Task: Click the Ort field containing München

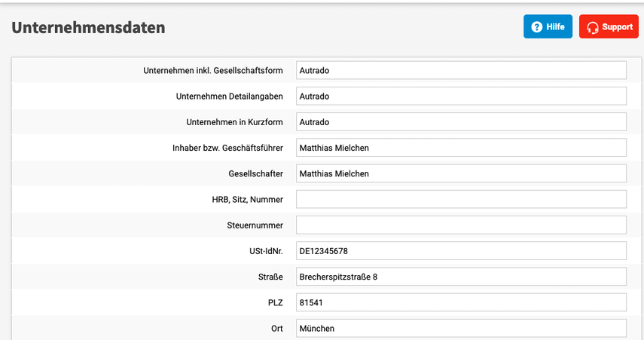Action: tap(461, 328)
